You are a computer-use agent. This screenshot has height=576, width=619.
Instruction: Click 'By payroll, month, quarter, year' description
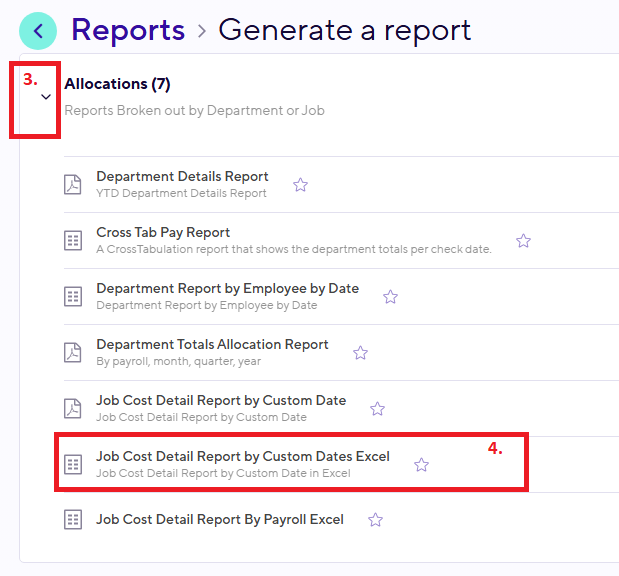[x=178, y=361]
